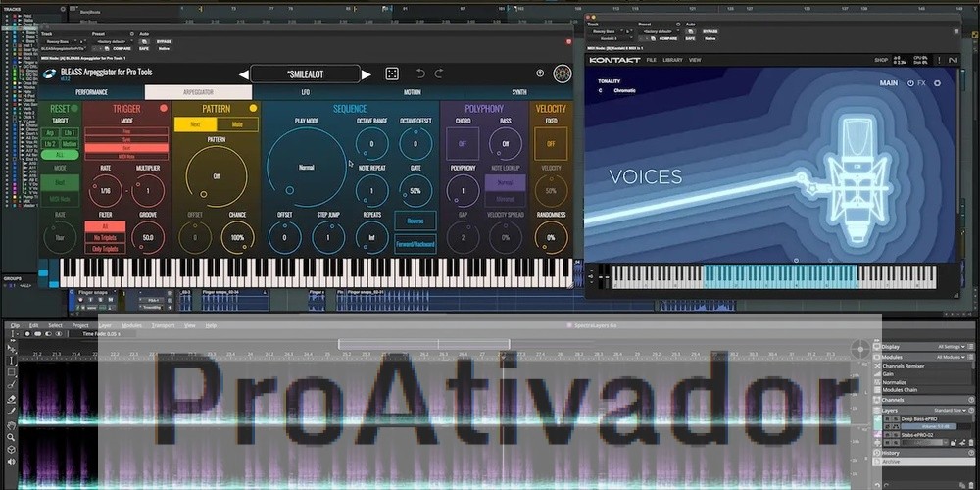Image resolution: width=980 pixels, height=490 pixels.
Task: Switch to the Performance tab
Action: tap(91, 92)
